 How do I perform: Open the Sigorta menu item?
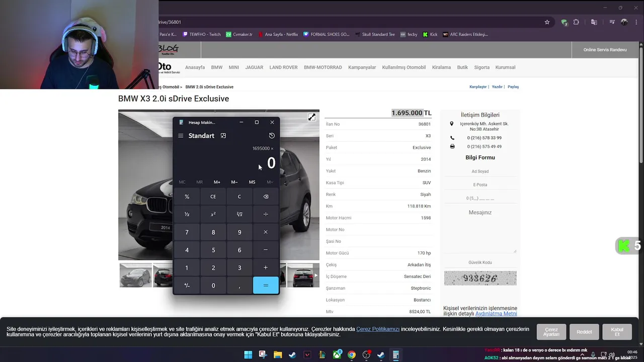[481, 67]
